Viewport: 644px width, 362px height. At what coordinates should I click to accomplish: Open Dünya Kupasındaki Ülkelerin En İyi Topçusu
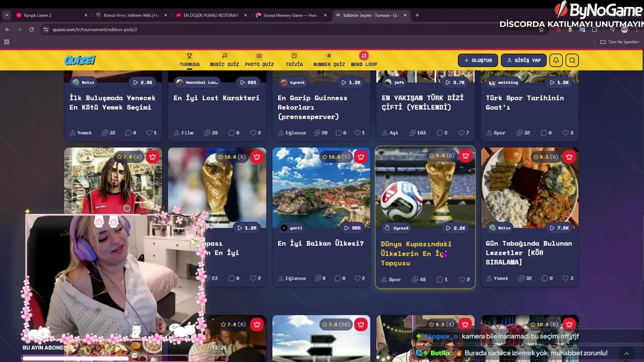point(416,253)
